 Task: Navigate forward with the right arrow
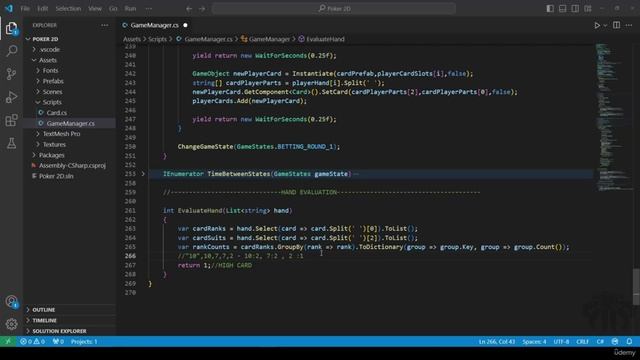pos(202,9)
